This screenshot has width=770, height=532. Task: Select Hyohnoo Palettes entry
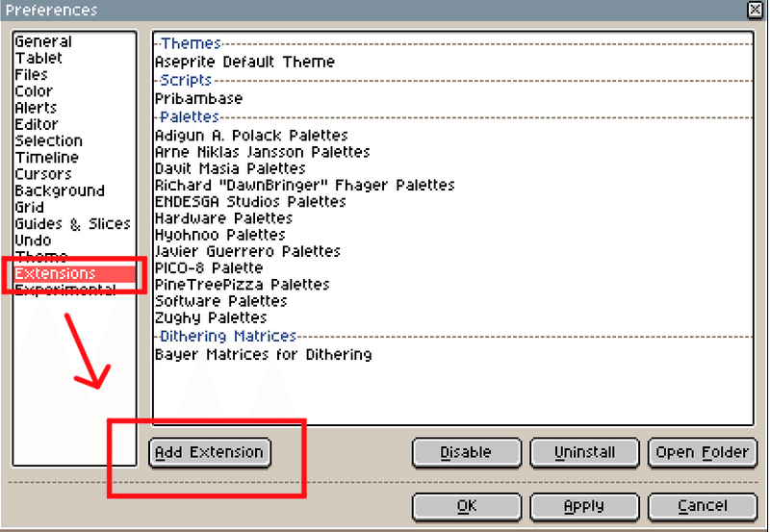point(453,235)
